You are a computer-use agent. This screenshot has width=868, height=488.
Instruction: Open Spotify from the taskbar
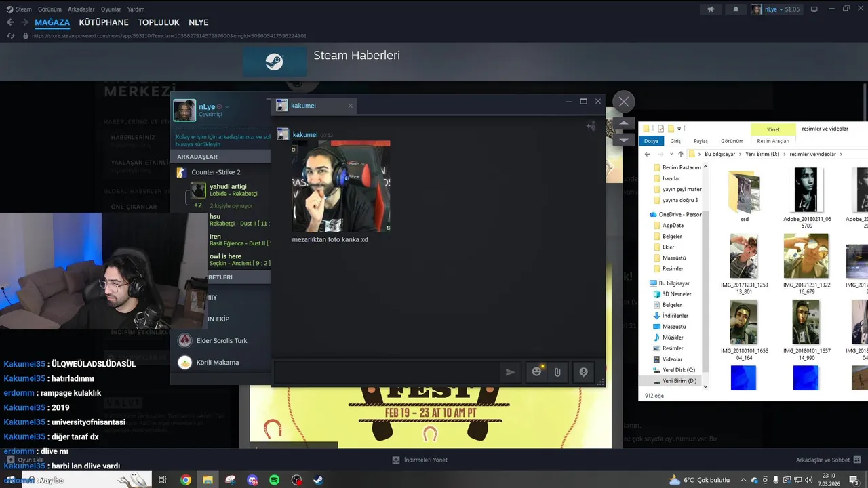[274, 480]
